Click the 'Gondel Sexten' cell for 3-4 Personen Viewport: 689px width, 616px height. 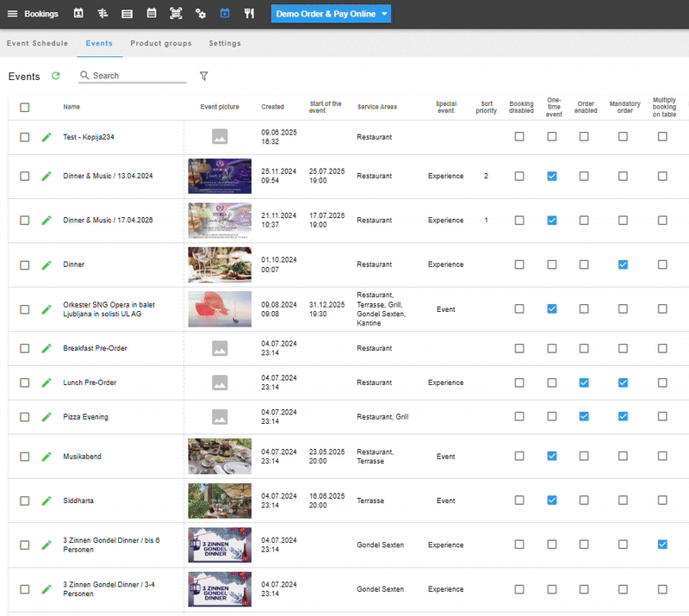click(x=380, y=589)
